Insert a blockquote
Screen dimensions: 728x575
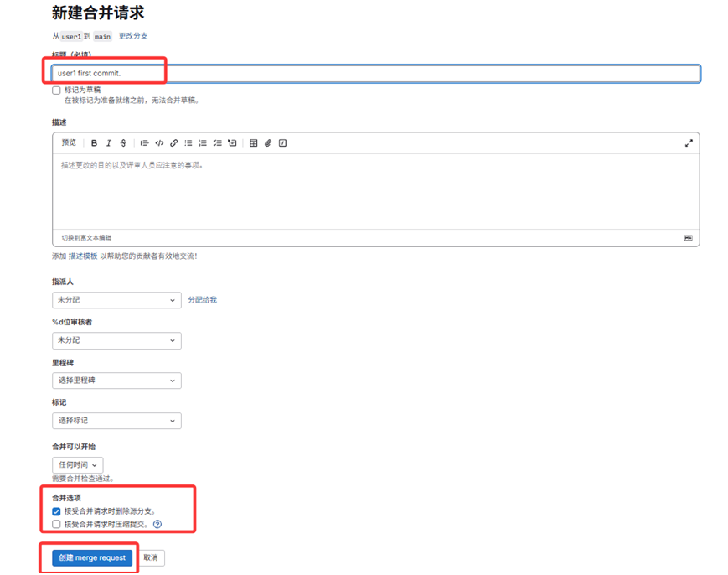click(144, 143)
